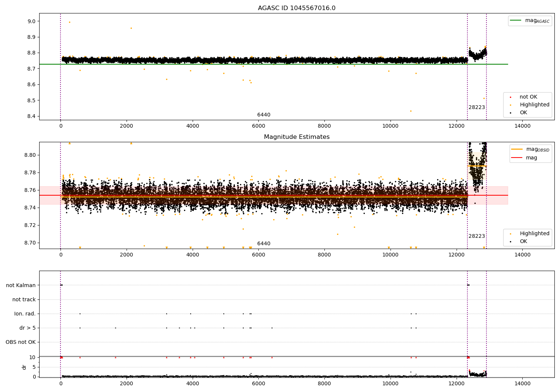Click the 6440 OBSID label in middle plot
Image resolution: width=560 pixels, height=392 pixels.
tap(264, 244)
